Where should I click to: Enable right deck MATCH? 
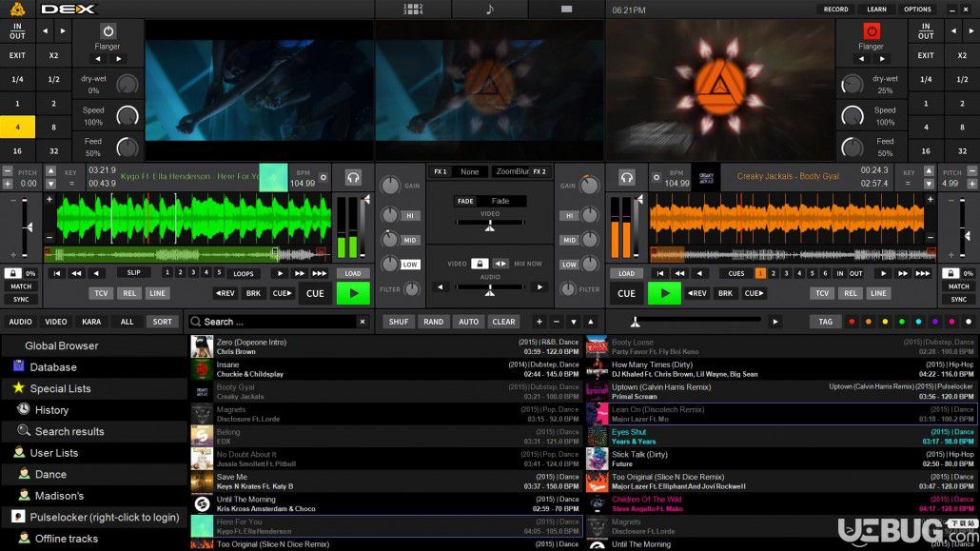click(x=958, y=286)
